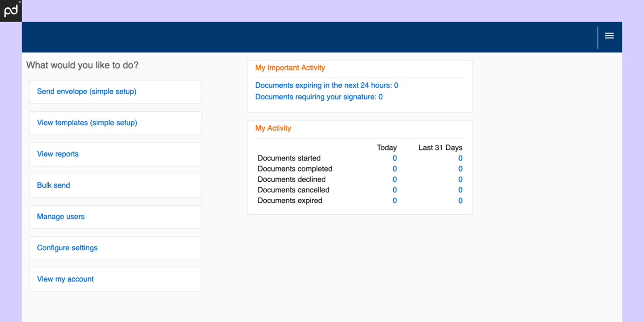The width and height of the screenshot is (644, 322).
Task: Click the My Activity heading
Action: pos(273,128)
